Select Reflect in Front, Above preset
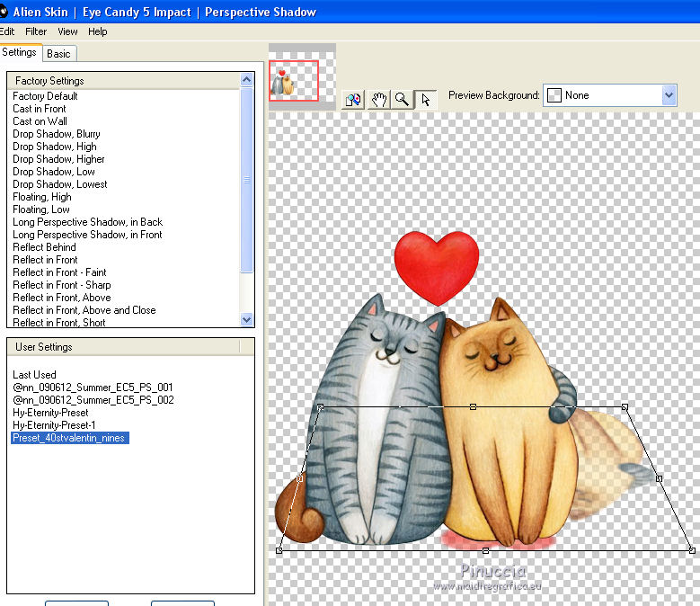 click(x=62, y=298)
